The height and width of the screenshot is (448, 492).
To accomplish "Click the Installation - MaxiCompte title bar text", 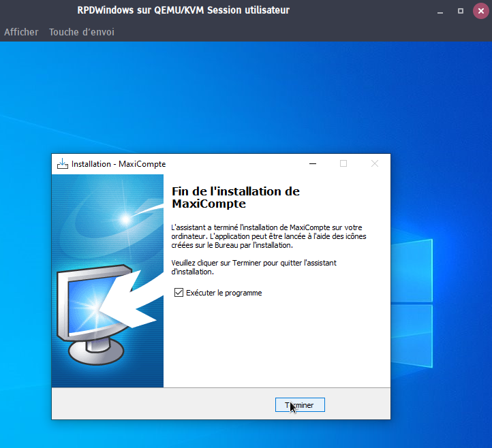I will point(119,164).
